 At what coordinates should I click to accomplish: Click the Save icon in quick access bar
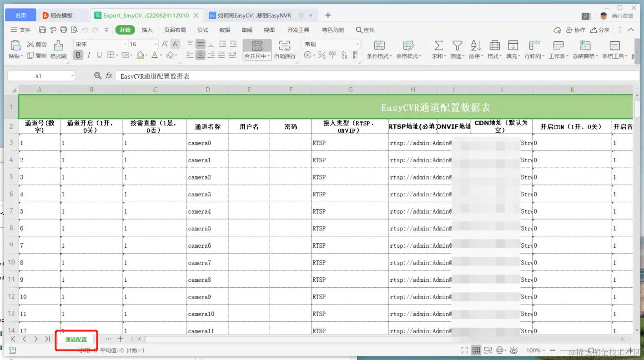[x=42, y=30]
